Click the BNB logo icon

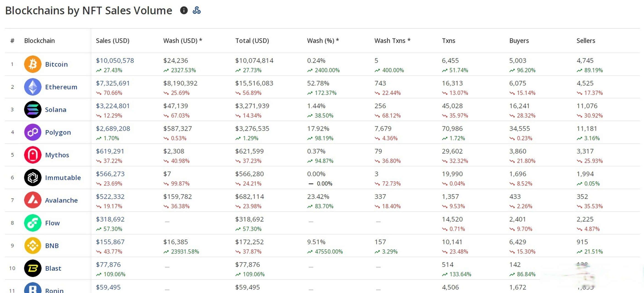[x=33, y=246]
